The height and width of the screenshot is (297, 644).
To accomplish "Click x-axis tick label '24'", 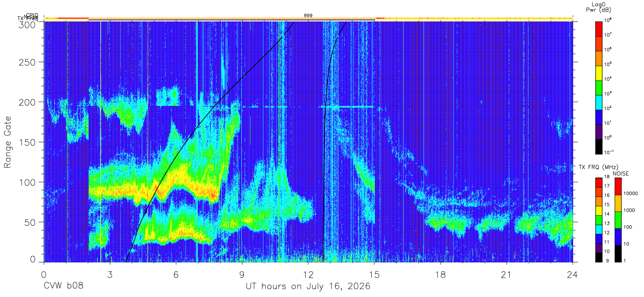I will tap(573, 274).
